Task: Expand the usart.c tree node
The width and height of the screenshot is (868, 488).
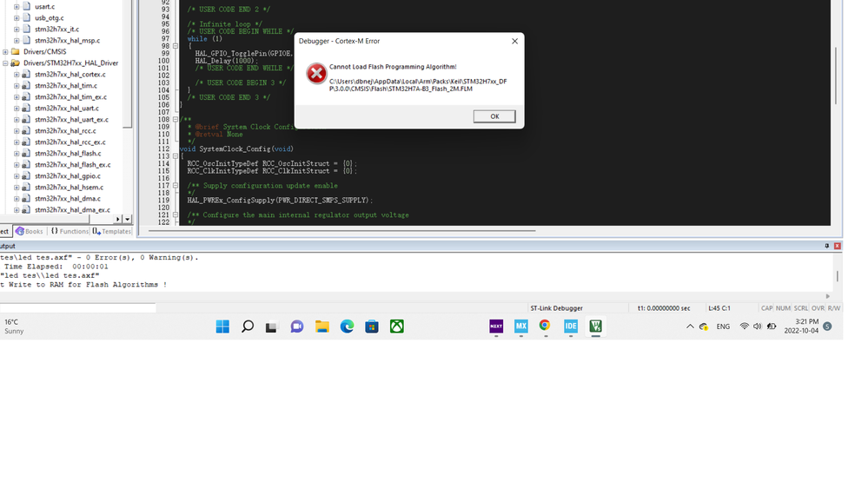Action: pos(17,7)
